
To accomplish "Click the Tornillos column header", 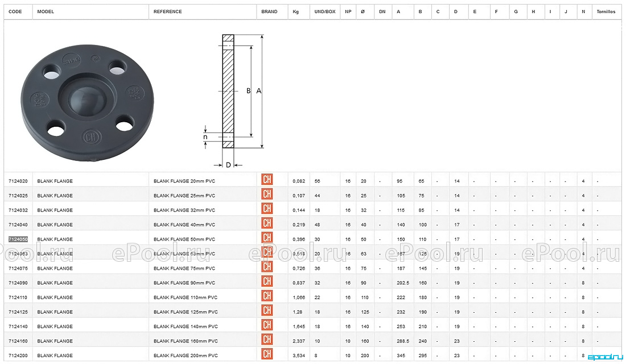I will pos(606,11).
